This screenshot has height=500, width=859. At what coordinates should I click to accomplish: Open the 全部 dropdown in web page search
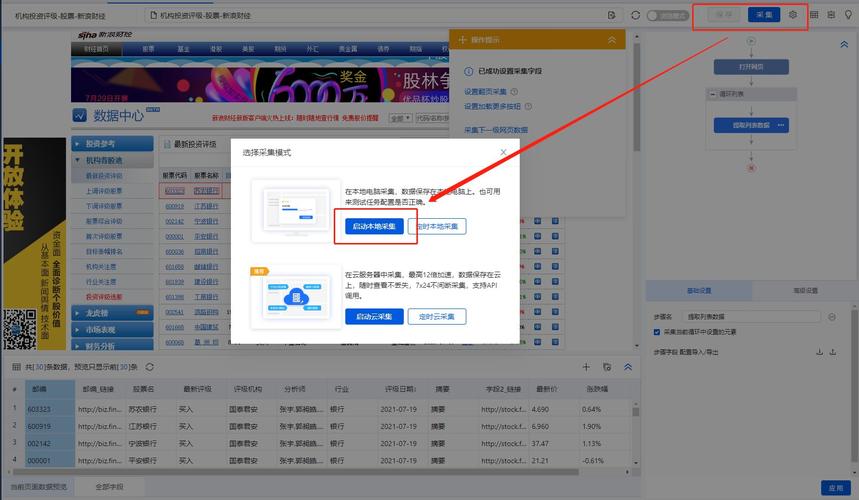click(400, 118)
